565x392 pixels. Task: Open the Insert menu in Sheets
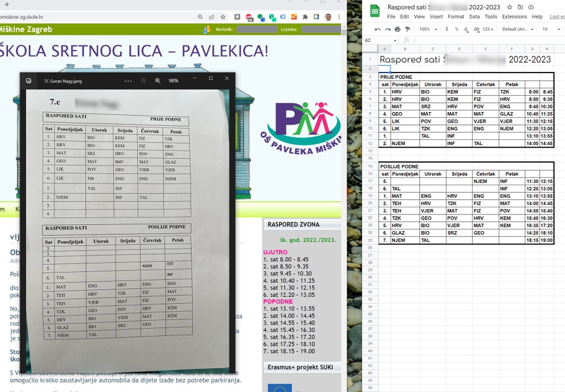pos(436,17)
